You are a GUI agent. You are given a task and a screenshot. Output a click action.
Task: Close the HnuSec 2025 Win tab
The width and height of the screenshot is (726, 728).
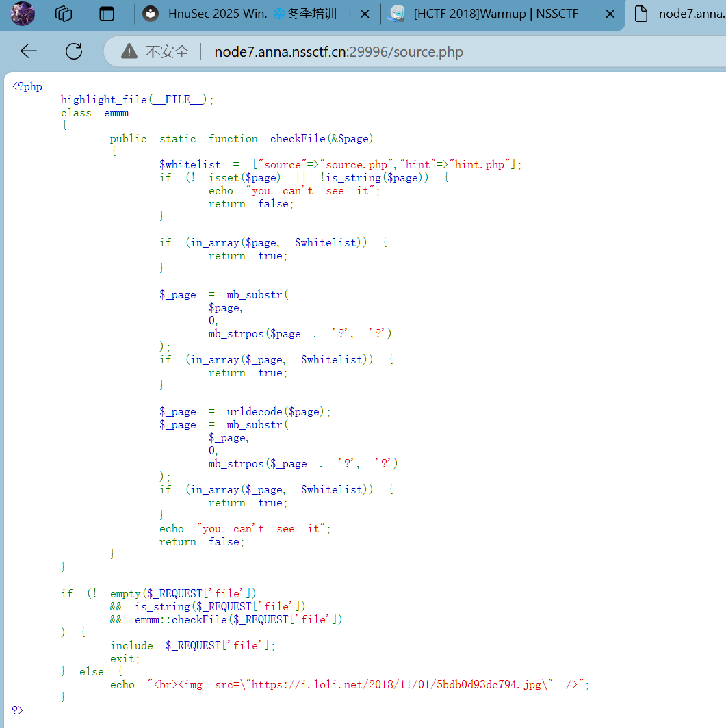tap(365, 14)
